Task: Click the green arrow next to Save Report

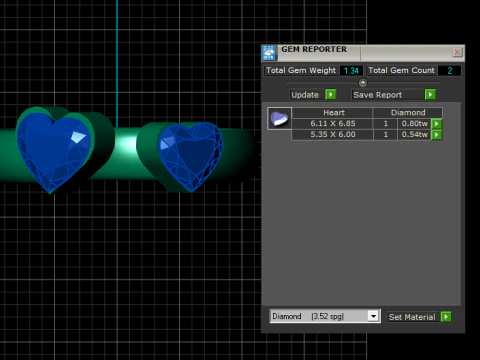Action: point(430,95)
